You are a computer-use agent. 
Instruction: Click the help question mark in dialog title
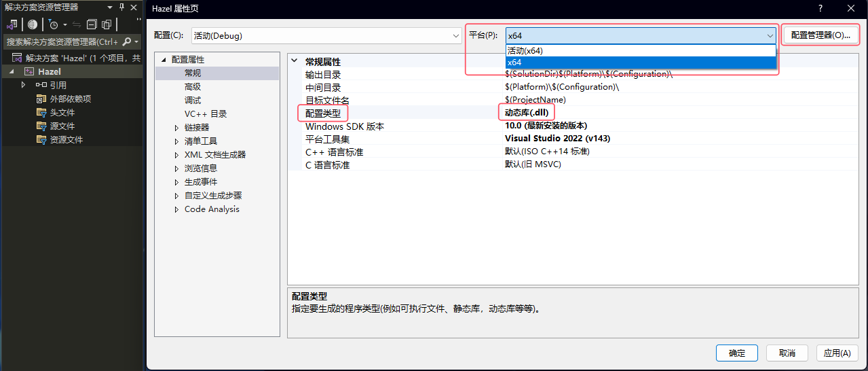820,8
